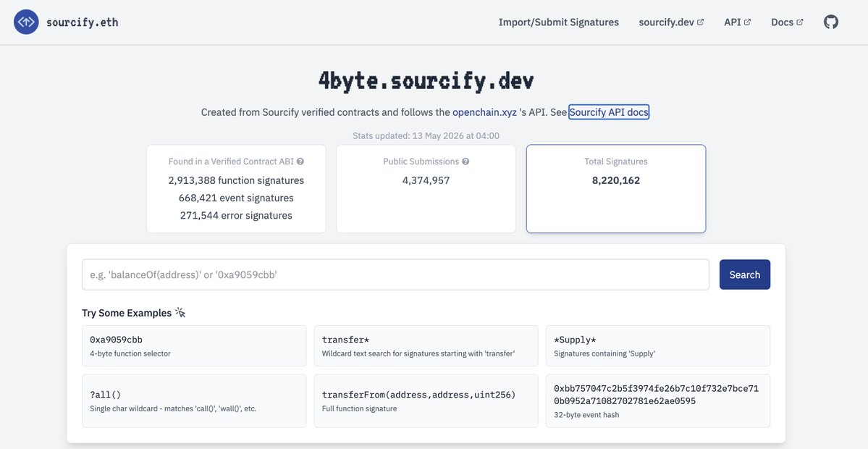Focus the signature search input field
This screenshot has width=868, height=449.
(x=395, y=274)
